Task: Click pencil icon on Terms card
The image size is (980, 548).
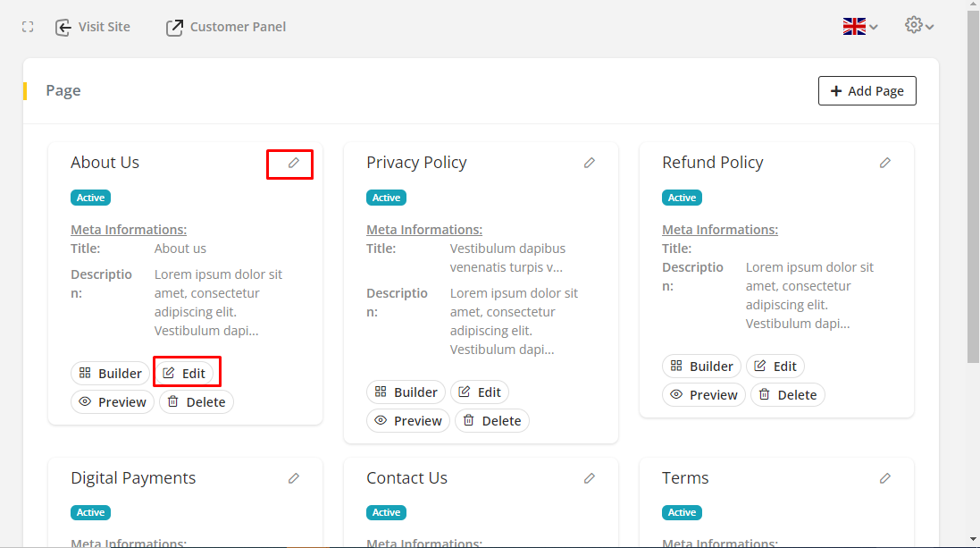Action: point(884,478)
